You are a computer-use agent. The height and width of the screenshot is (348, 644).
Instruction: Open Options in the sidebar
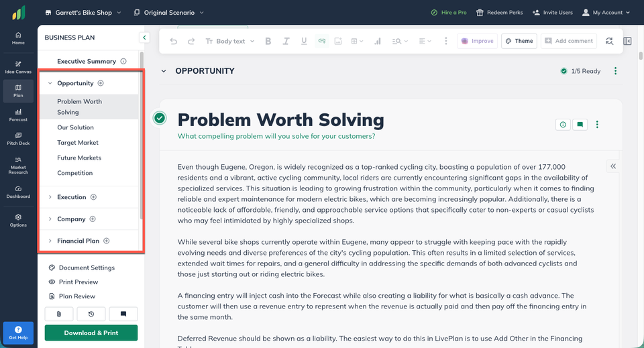18,221
